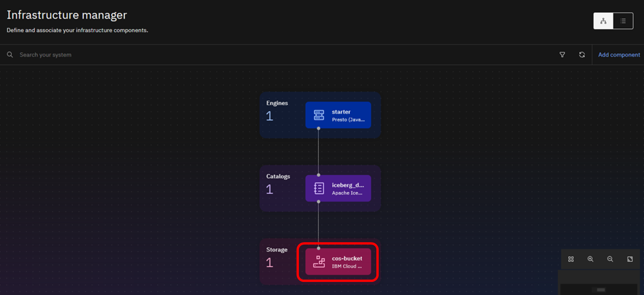The width and height of the screenshot is (644, 295).
Task: Select the iceberg_d... catalog node
Action: (338, 188)
